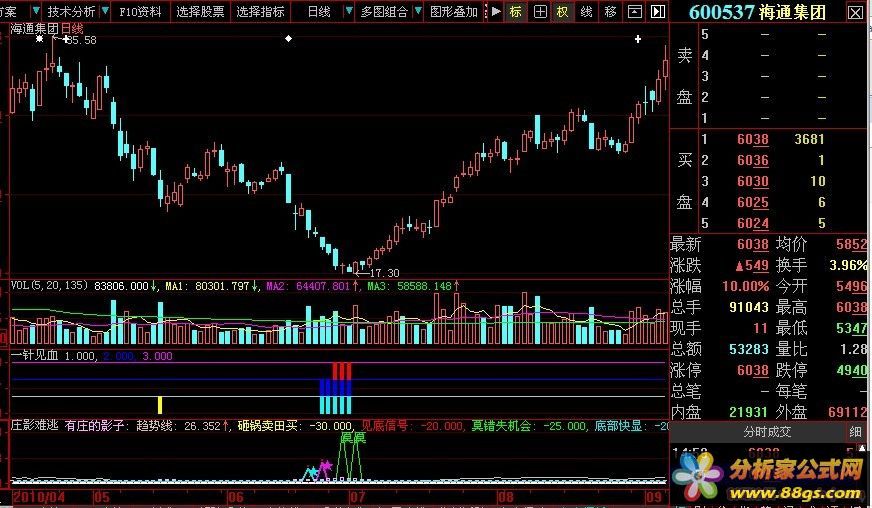
Task: Open the 多图组合 layout option
Action: click(x=384, y=11)
